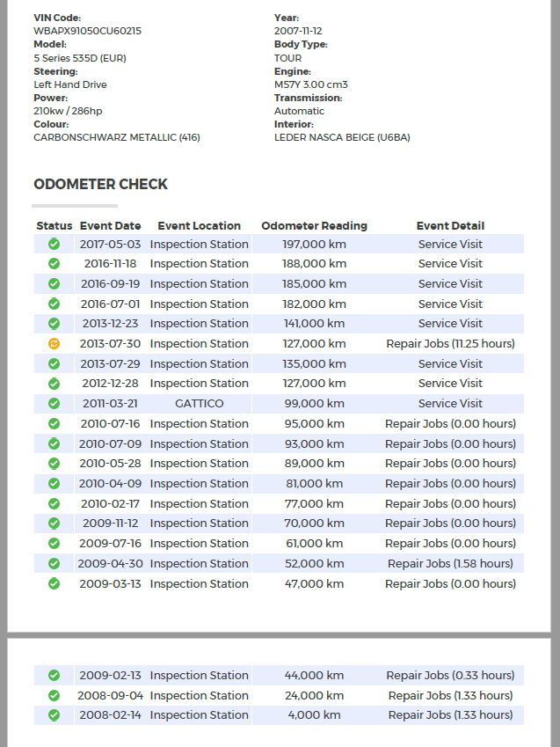
Task: Click the Odometer Reading column header
Action: [x=314, y=226]
